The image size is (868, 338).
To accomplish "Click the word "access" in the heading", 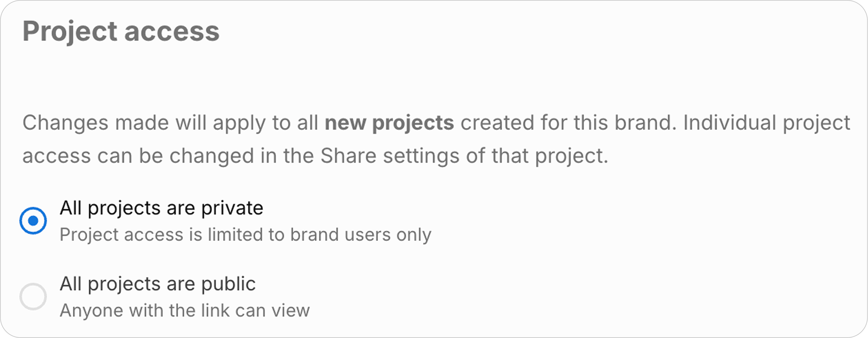I will pos(172,31).
